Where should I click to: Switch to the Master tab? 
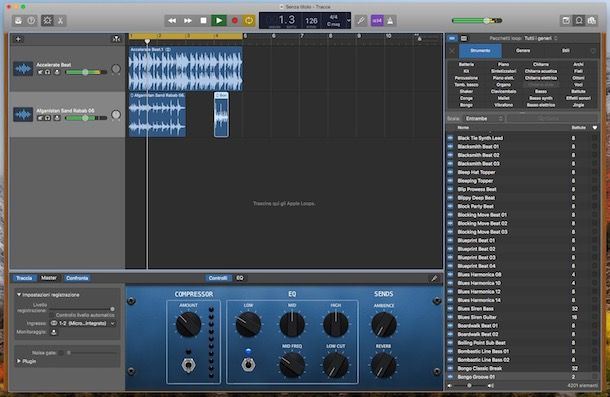click(x=49, y=278)
